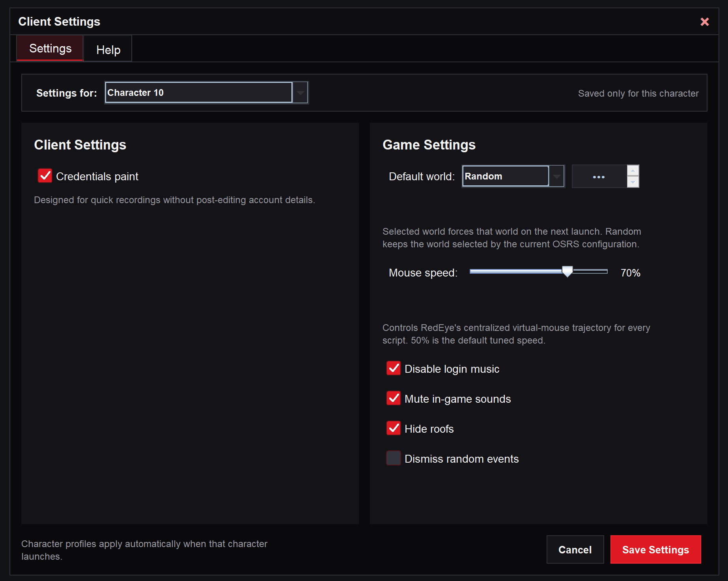Increase world number with spinner up arrow
The height and width of the screenshot is (581, 728).
click(633, 170)
